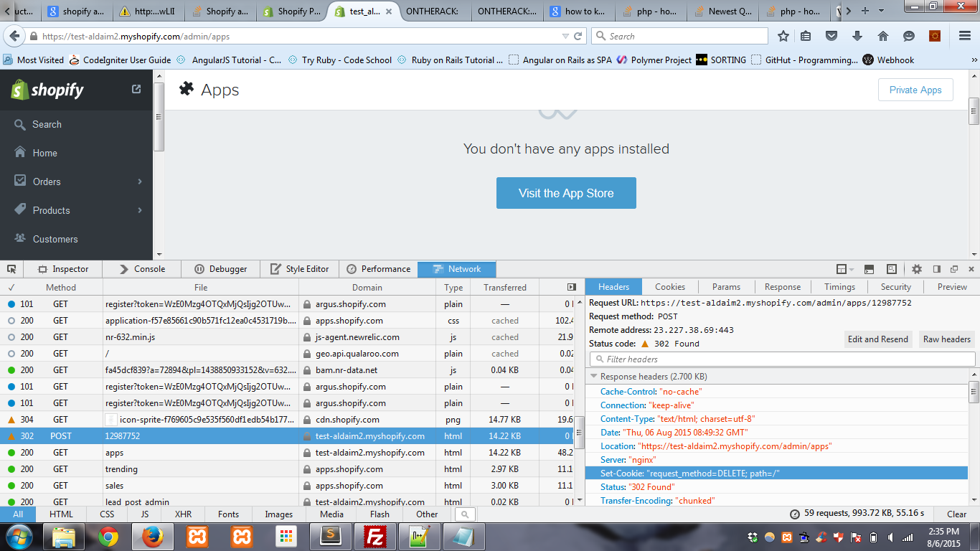Image resolution: width=980 pixels, height=551 pixels.
Task: Open the bookmarks list icon
Action: [x=806, y=36]
